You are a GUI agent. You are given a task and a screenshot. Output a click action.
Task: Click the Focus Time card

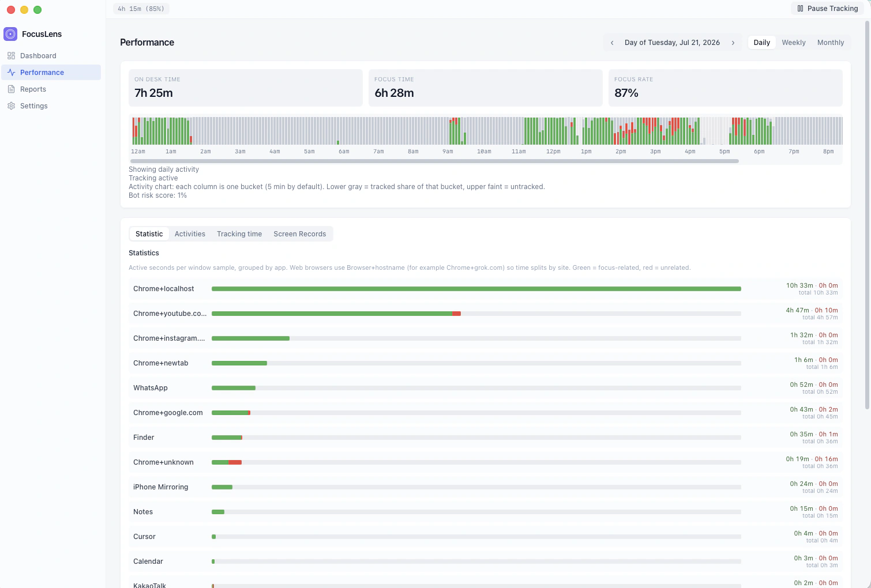(x=485, y=88)
